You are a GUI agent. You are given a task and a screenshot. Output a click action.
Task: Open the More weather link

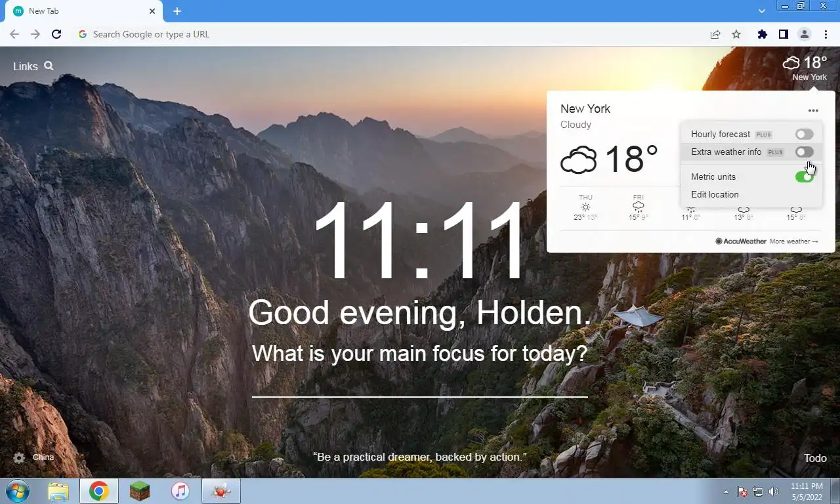794,241
